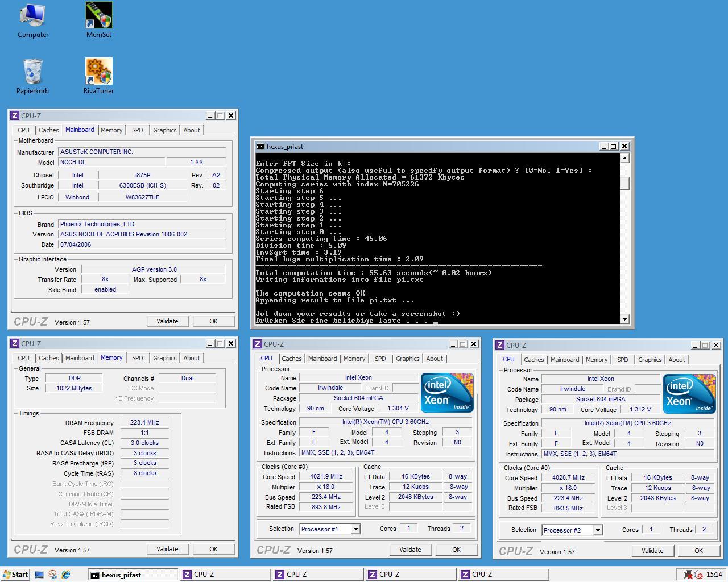Launch the RivaTuner desktop shortcut
728x582 pixels.
pyautogui.click(x=99, y=77)
